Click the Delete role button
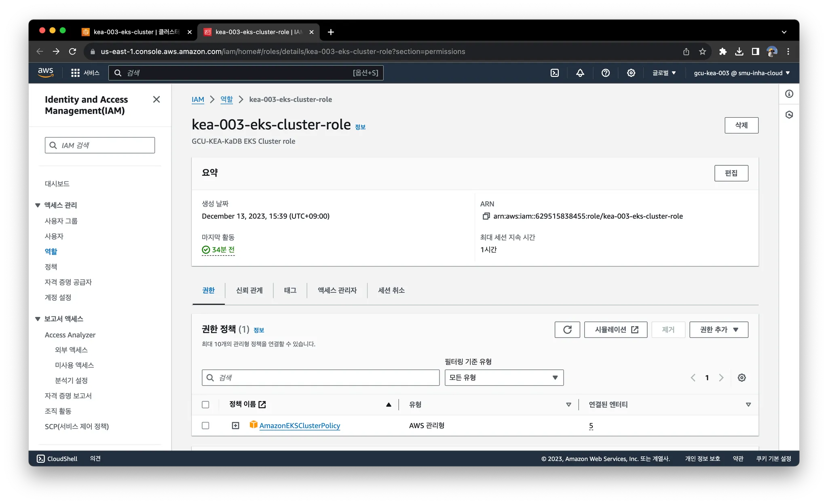Viewport: 828px width, 504px height. click(741, 125)
